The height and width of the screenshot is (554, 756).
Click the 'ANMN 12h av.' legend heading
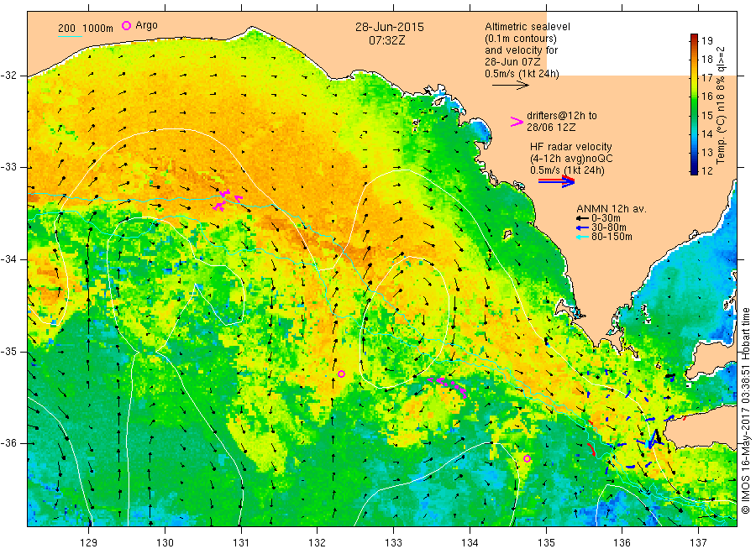click(612, 209)
